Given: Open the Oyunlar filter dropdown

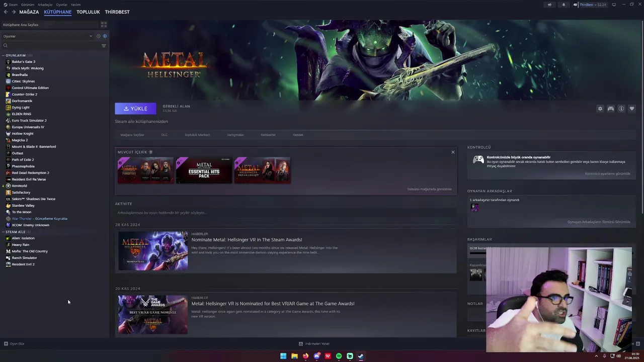Looking at the screenshot, I should click(x=48, y=36).
